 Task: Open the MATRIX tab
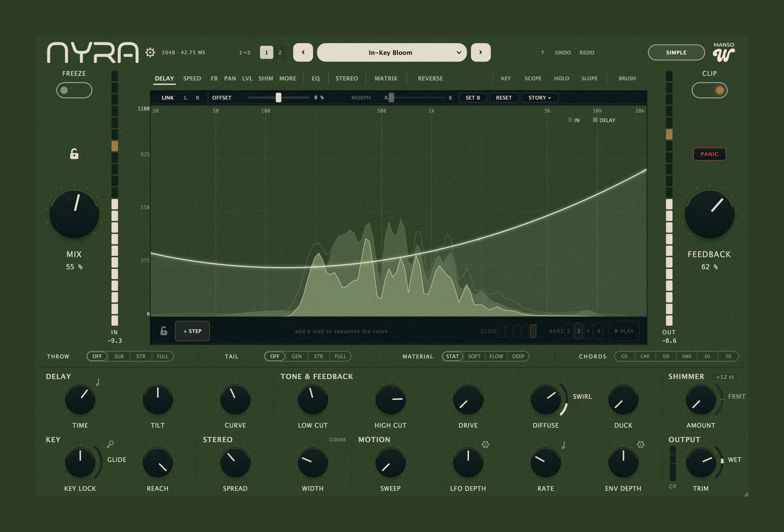pyautogui.click(x=386, y=78)
